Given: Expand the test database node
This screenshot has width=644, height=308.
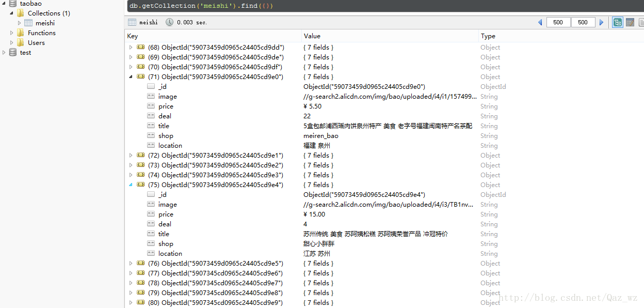Looking at the screenshot, I should point(4,52).
